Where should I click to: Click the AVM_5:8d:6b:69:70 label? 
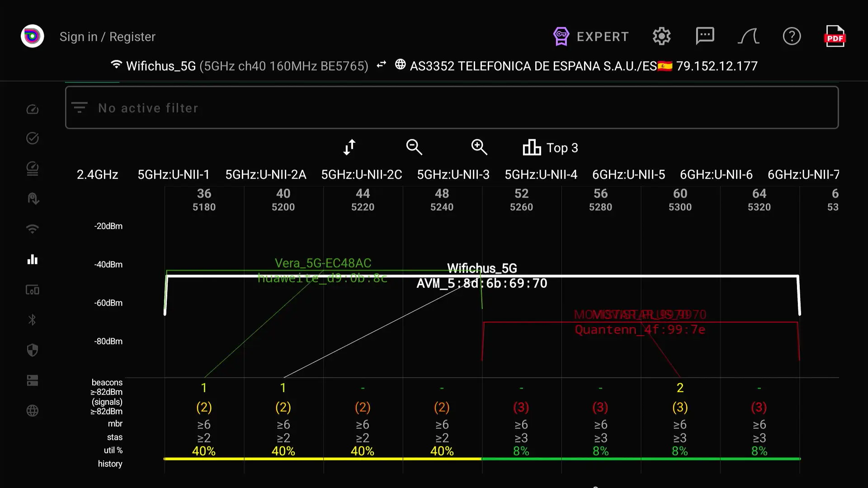point(482,283)
